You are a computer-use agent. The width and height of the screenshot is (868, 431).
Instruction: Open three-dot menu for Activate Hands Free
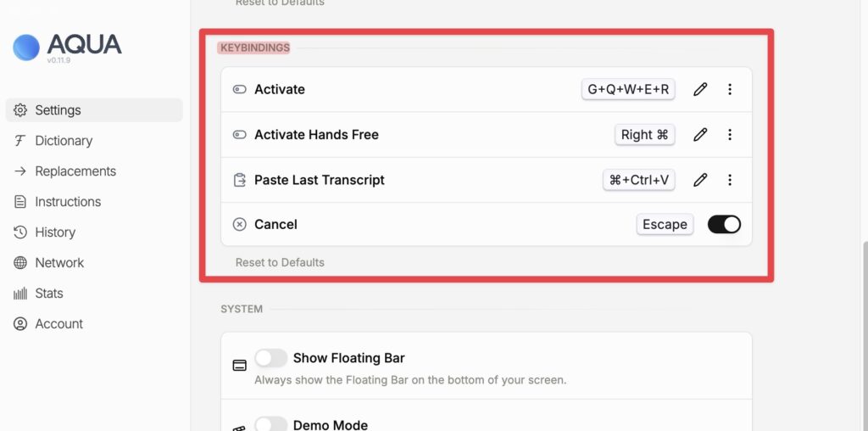point(730,134)
